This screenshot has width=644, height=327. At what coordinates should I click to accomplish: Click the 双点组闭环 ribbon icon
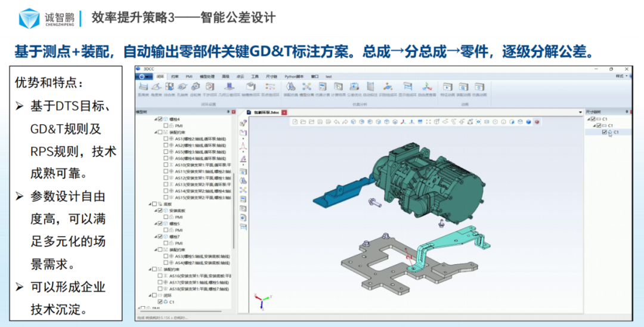(270, 87)
